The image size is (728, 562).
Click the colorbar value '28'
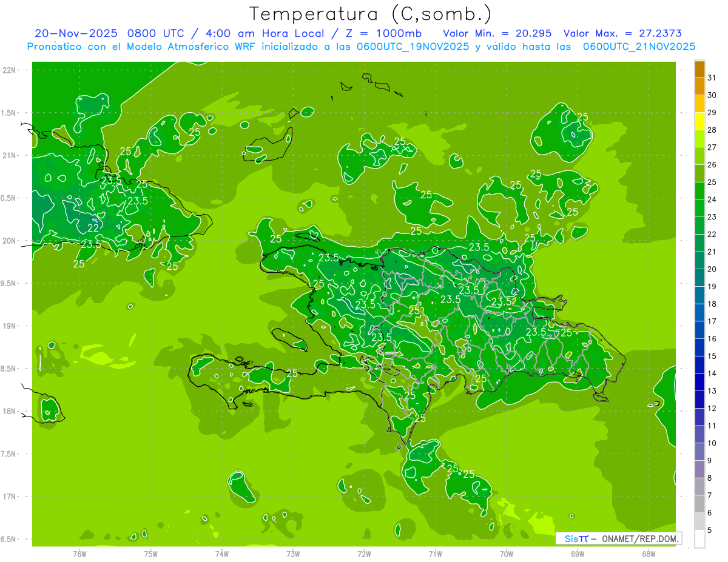[x=712, y=130]
